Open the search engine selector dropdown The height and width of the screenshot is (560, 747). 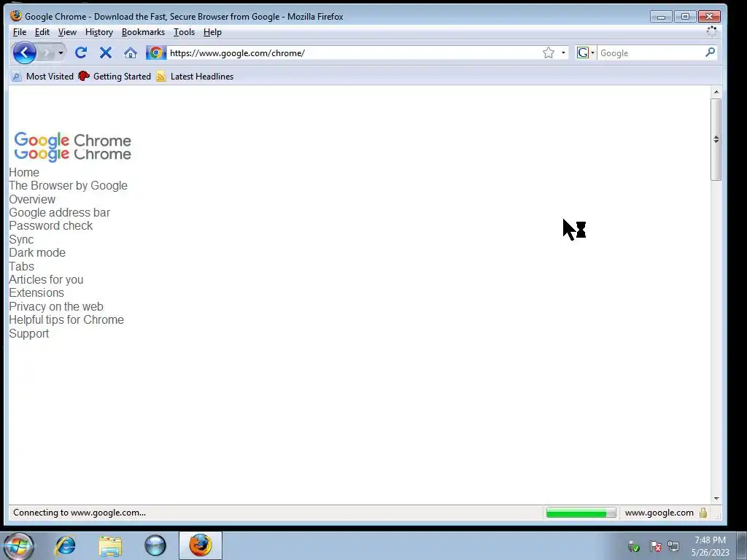(x=586, y=52)
